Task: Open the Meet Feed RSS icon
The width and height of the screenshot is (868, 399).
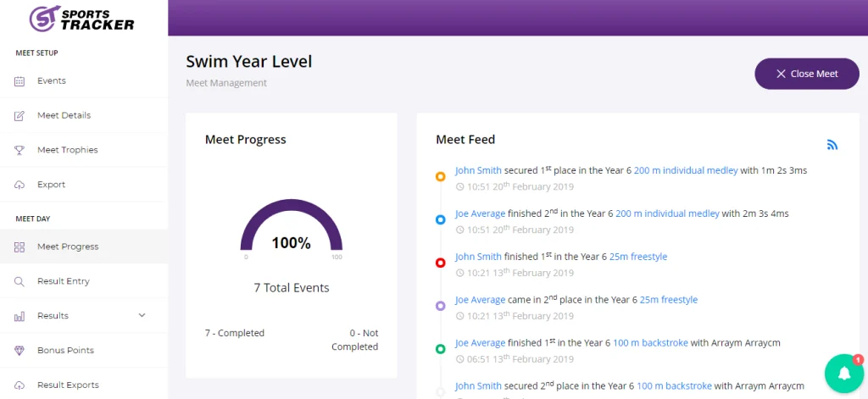Action: (832, 145)
